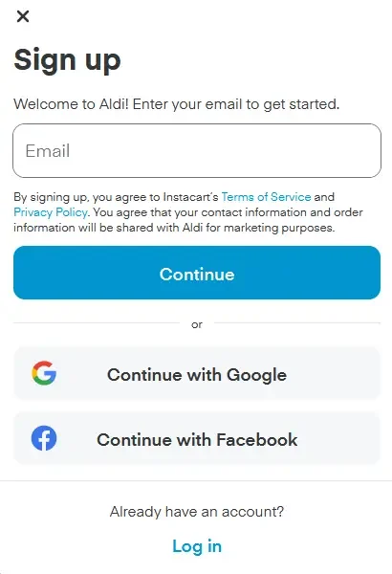Select the Continue with Facebook label

click(x=197, y=440)
